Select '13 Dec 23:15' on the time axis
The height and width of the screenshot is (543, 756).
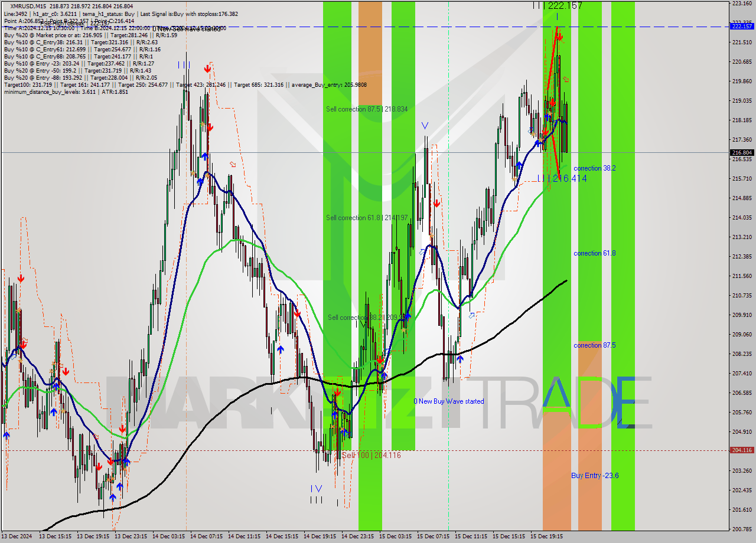(131, 537)
